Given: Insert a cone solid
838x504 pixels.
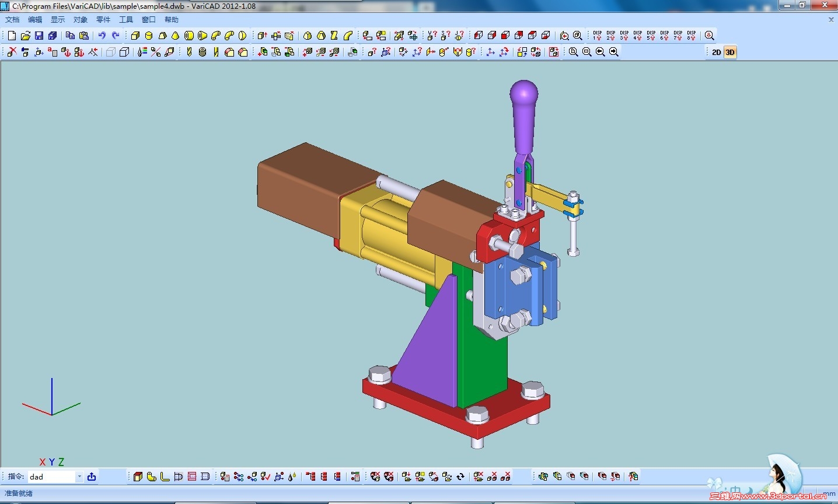Looking at the screenshot, I should pos(176,36).
